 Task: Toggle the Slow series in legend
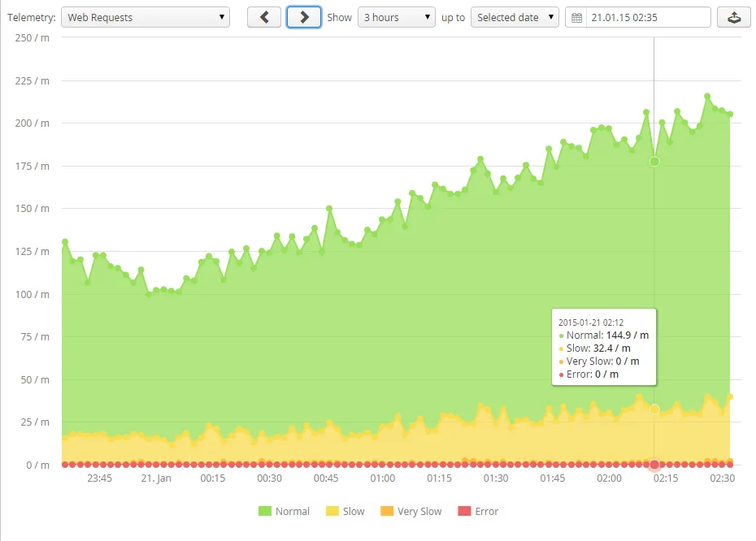354,512
